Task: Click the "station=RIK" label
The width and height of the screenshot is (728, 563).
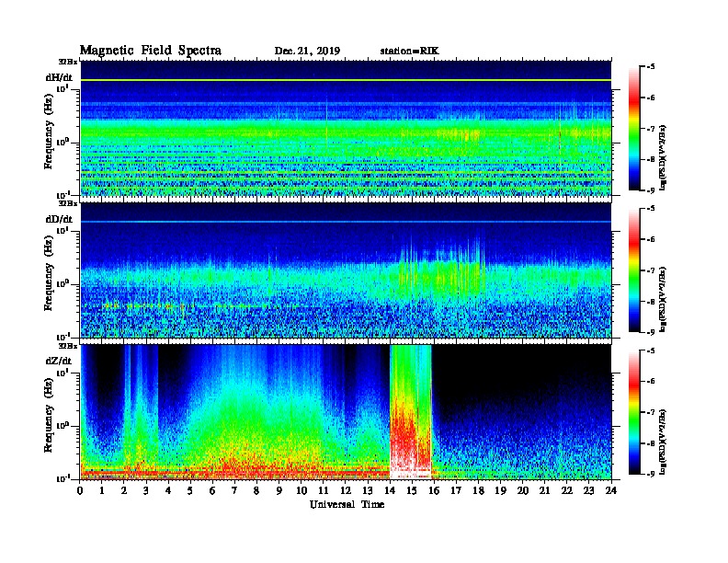Action: [x=410, y=52]
